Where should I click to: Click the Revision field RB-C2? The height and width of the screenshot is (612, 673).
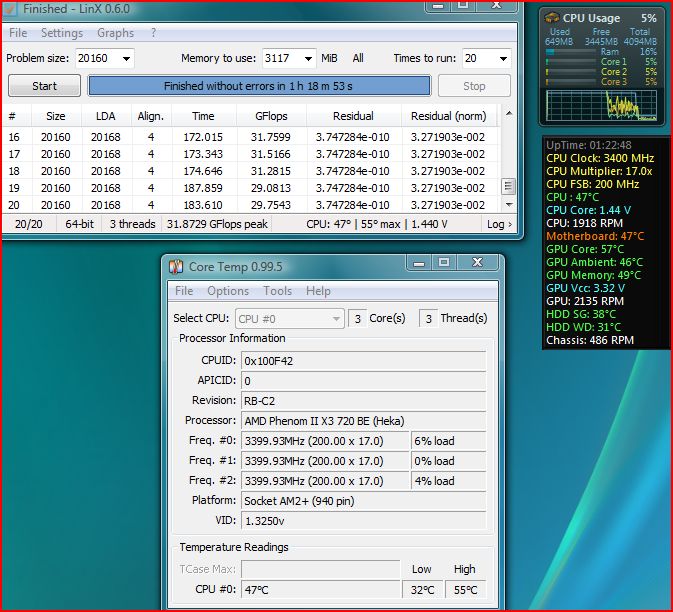364,401
